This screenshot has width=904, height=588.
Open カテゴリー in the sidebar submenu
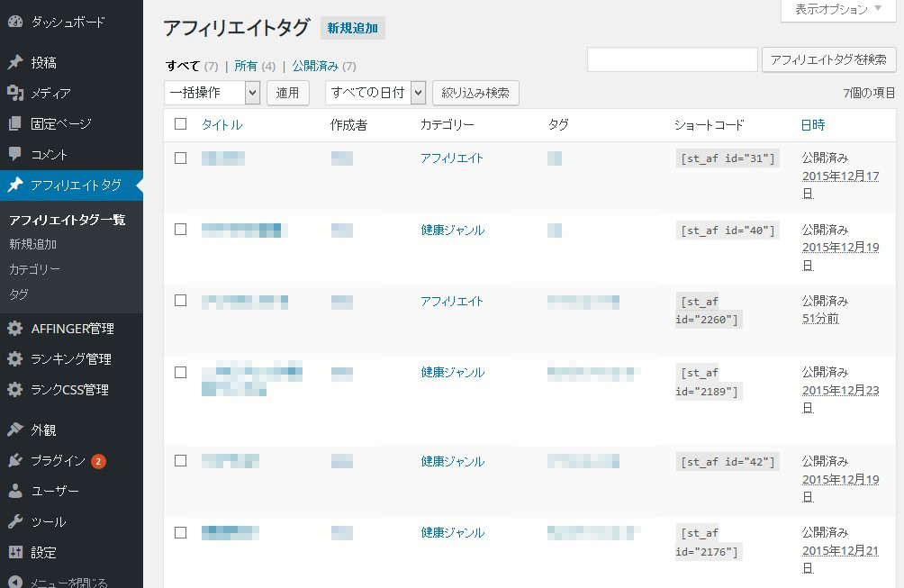pos(34,269)
